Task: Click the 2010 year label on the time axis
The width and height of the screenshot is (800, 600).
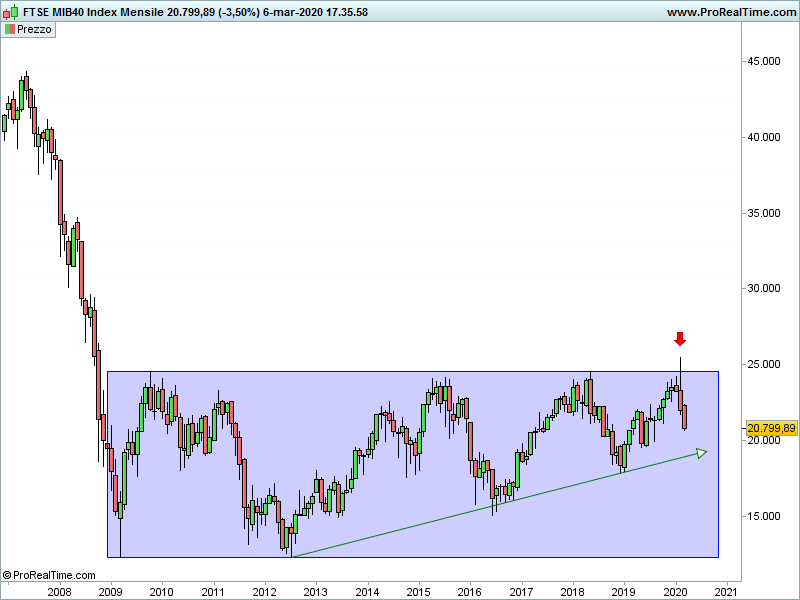Action: (x=161, y=592)
